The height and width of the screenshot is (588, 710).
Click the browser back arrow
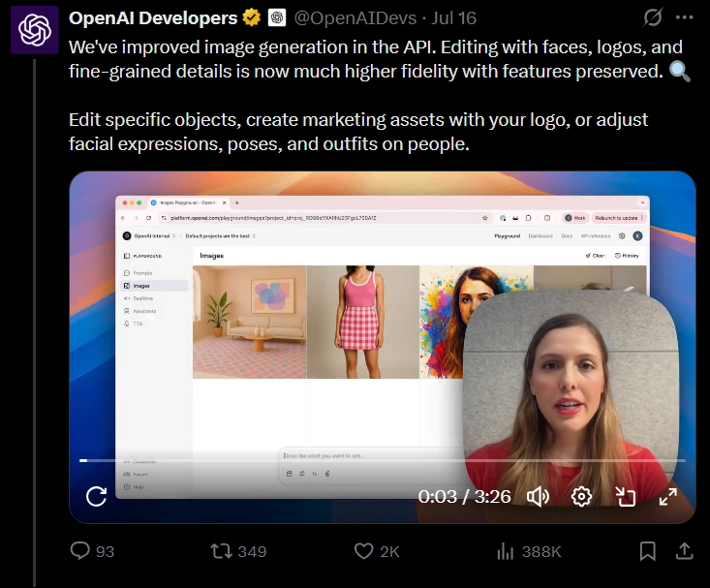point(123,218)
